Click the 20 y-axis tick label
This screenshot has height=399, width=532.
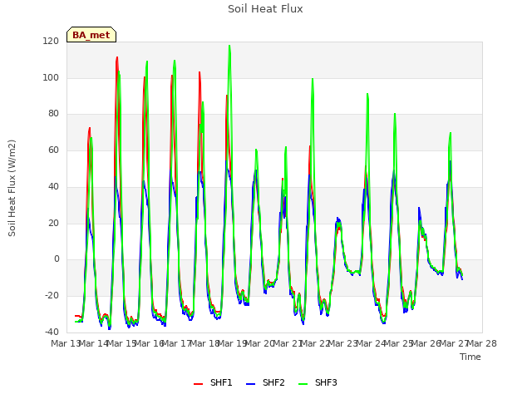[x=53, y=224]
